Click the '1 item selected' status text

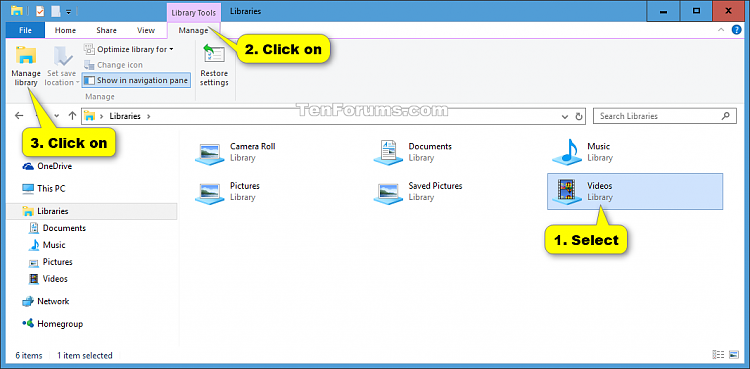(x=85, y=356)
